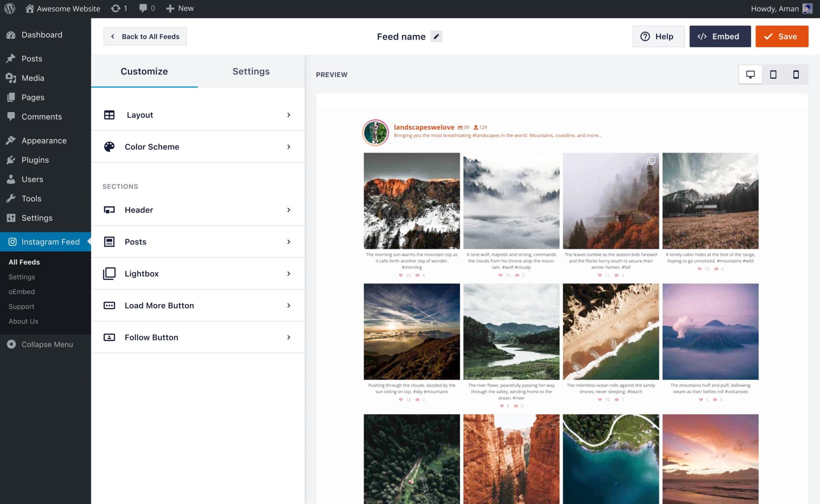820x504 pixels.
Task: Open the snowy orange mountain post thumbnail
Action: pos(412,201)
